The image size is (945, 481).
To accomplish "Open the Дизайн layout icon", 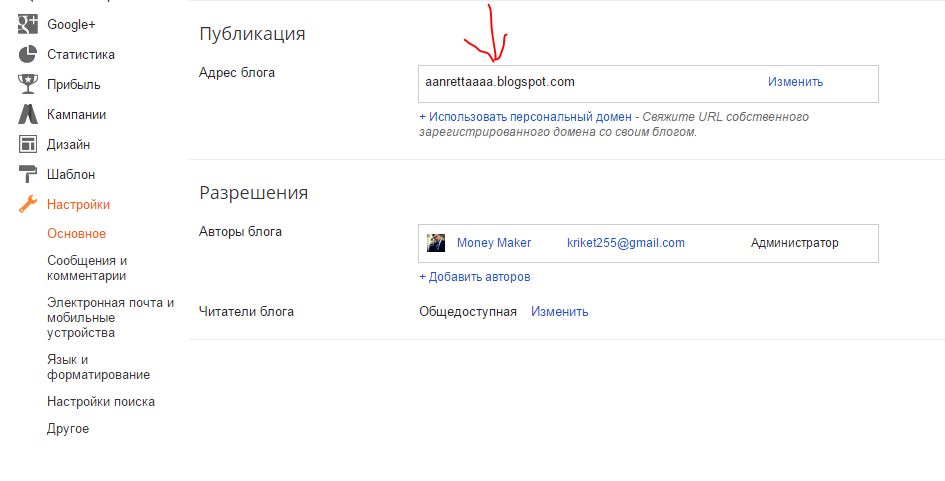I will [28, 144].
